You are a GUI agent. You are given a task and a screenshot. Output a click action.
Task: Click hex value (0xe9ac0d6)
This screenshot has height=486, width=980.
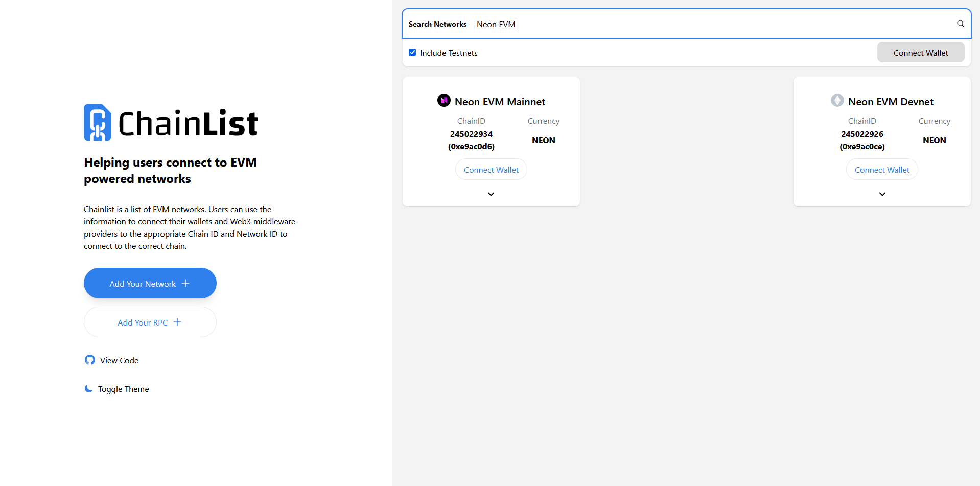click(x=471, y=147)
